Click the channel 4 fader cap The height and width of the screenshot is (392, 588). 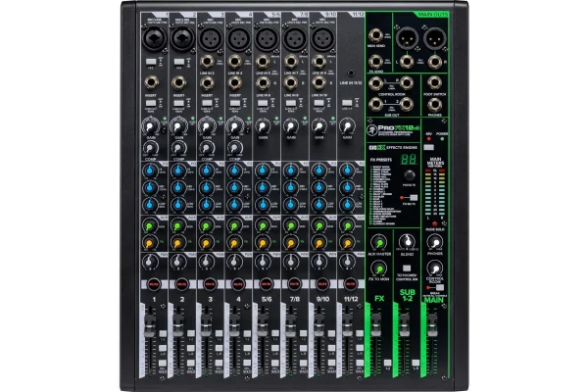click(234, 324)
